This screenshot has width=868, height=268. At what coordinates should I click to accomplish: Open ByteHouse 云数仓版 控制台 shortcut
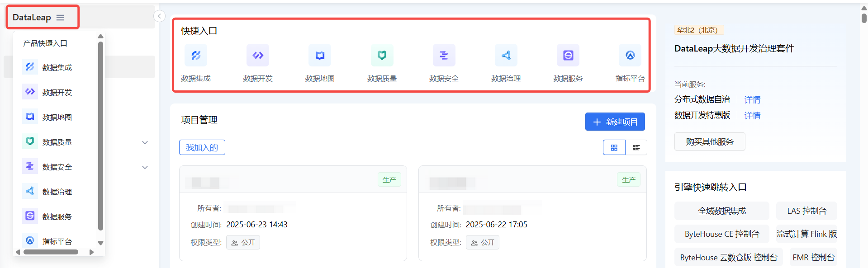(x=729, y=257)
